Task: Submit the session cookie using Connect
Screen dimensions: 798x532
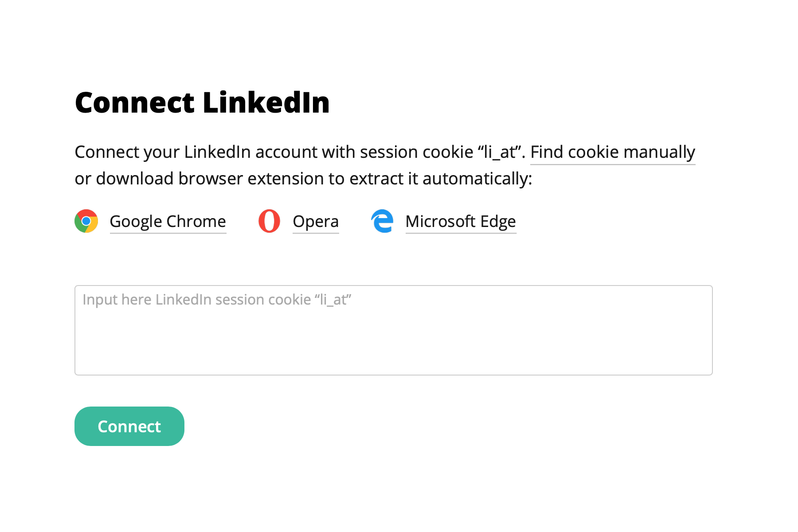Action: point(129,426)
